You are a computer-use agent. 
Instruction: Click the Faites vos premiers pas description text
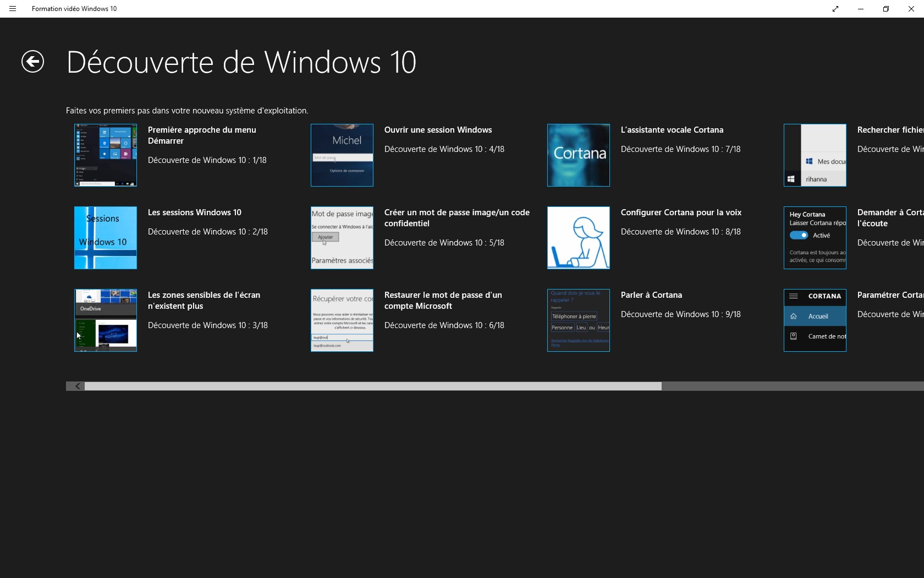[x=187, y=111]
